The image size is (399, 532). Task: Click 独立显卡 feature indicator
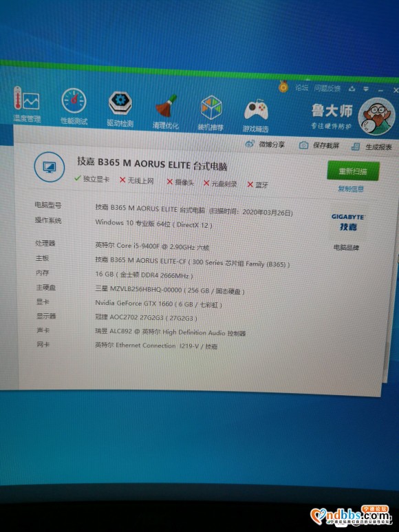coord(91,178)
